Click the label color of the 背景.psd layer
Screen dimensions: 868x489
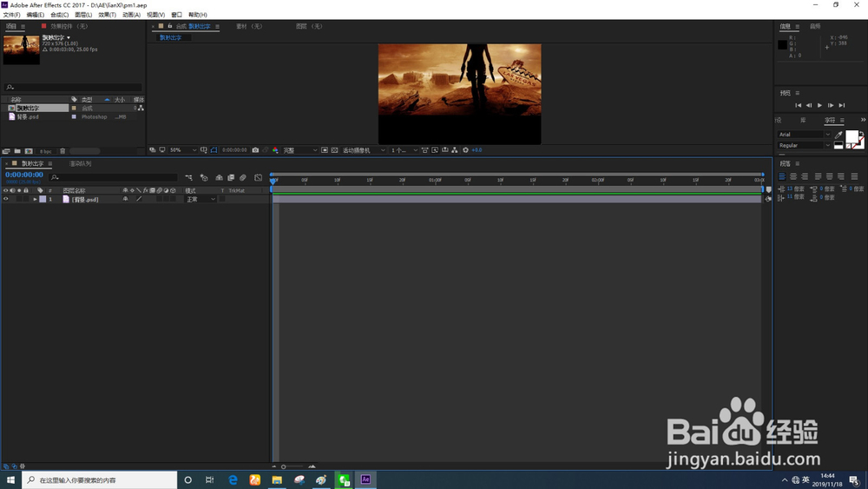tap(43, 200)
